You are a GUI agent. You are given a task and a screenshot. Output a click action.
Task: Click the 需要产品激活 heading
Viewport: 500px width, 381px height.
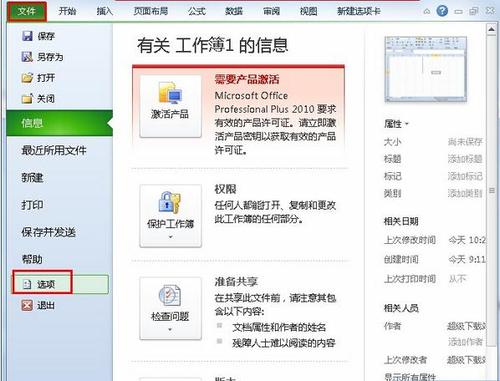[247, 79]
